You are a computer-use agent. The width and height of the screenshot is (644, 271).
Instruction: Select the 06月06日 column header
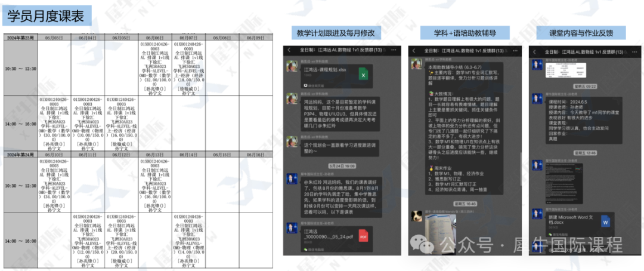click(155, 38)
